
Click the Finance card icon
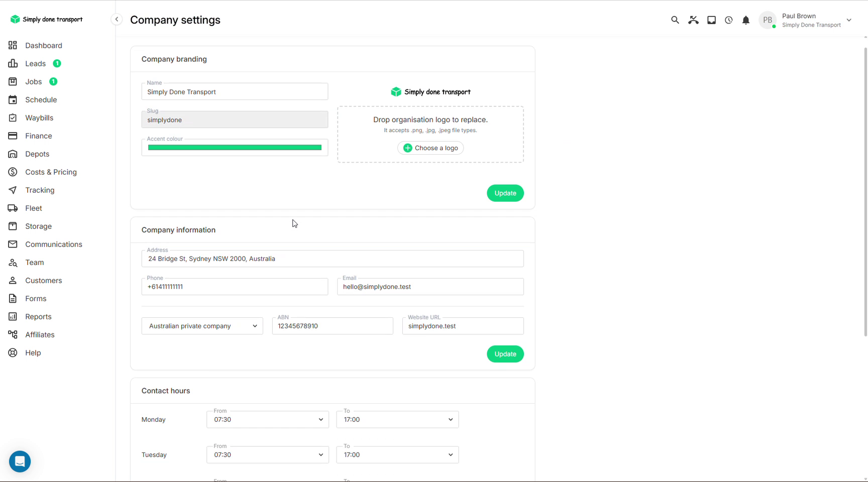(13, 136)
